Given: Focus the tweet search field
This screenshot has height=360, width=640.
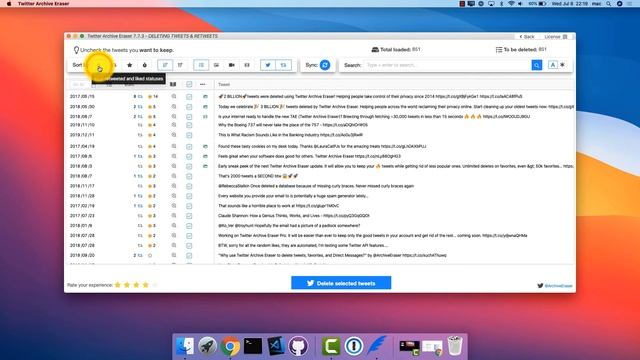Looking at the screenshot, I should tap(447, 65).
